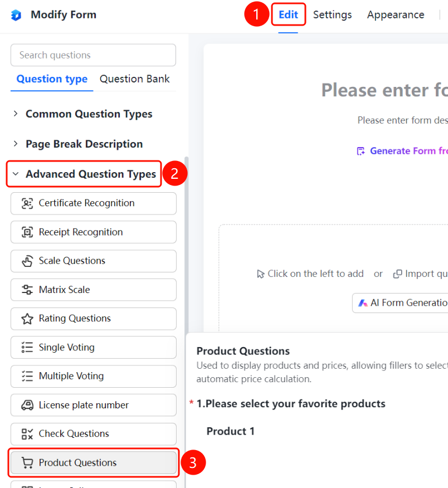The height and width of the screenshot is (488, 448).
Task: Click the Rating Questions star icon
Action: 27,319
